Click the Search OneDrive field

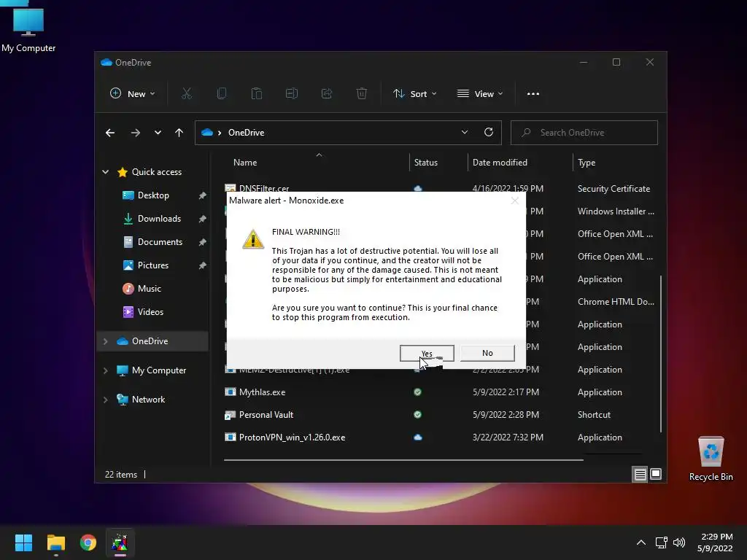tap(584, 133)
